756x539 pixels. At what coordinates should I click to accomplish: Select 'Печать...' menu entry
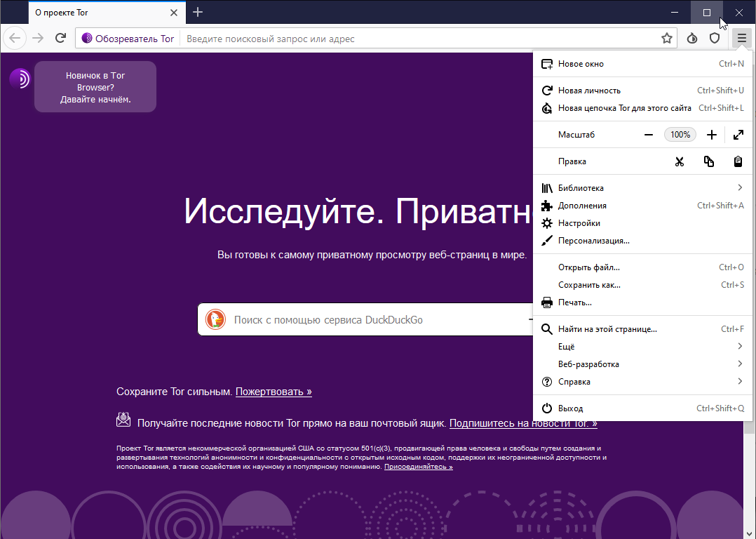[642, 302]
